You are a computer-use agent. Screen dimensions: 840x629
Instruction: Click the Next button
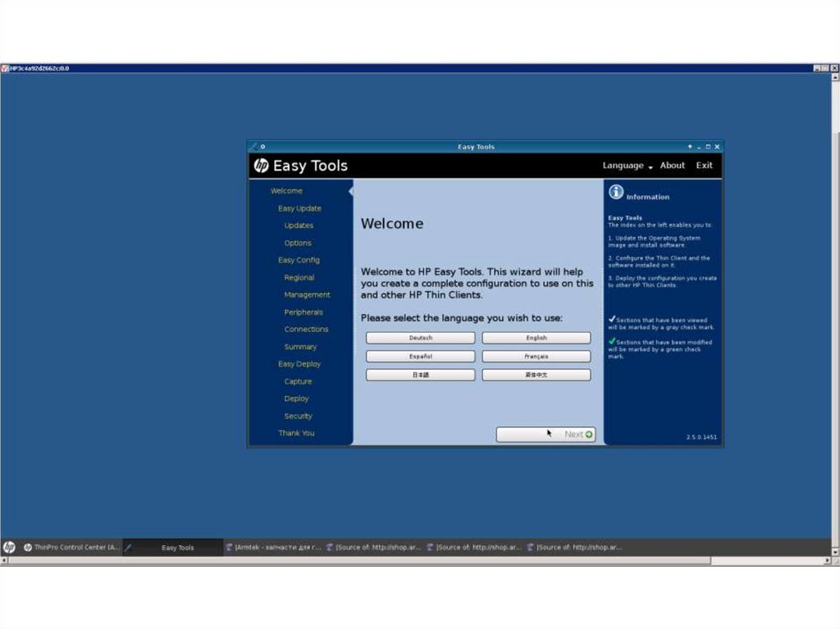(x=546, y=435)
